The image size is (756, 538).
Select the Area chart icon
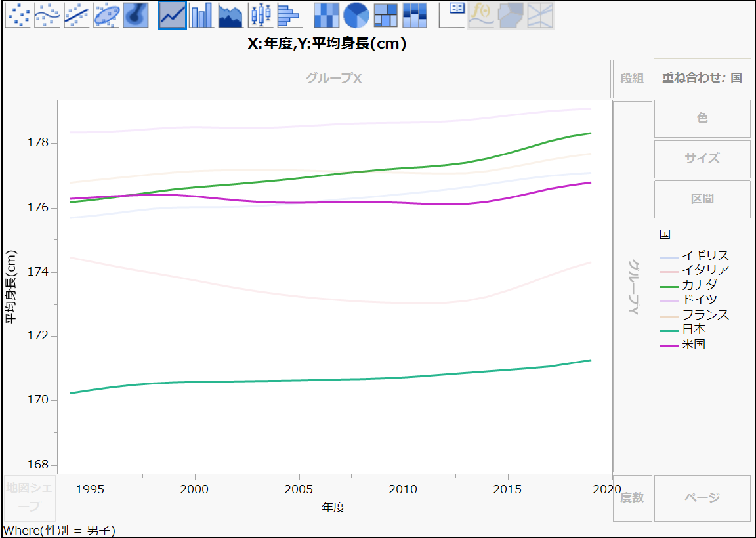coord(230,14)
